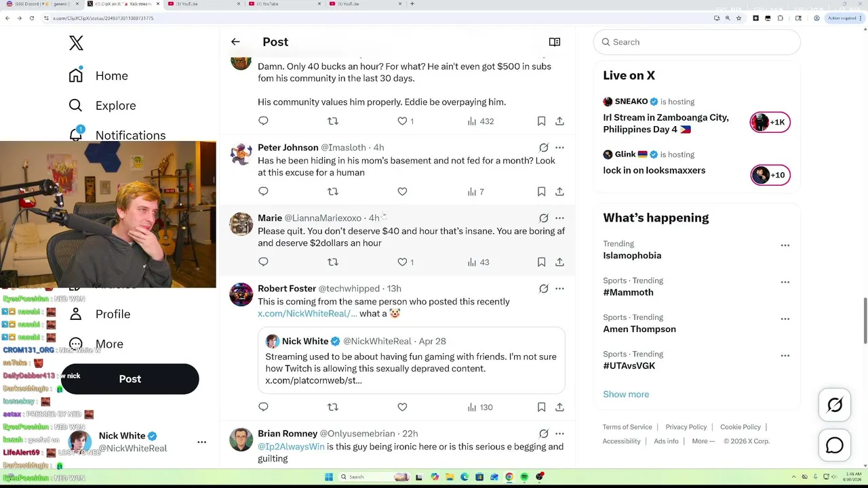
Task: Like the top comment with 1 like
Action: 406,121
